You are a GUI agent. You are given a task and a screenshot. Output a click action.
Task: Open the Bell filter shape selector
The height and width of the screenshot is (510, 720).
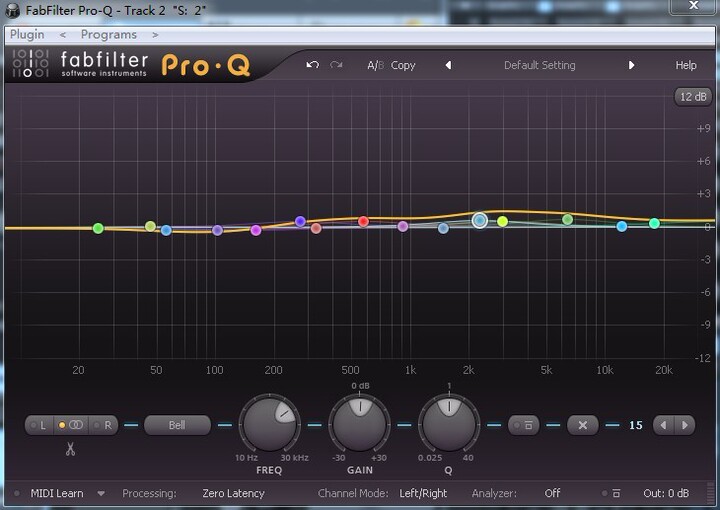[x=177, y=425]
